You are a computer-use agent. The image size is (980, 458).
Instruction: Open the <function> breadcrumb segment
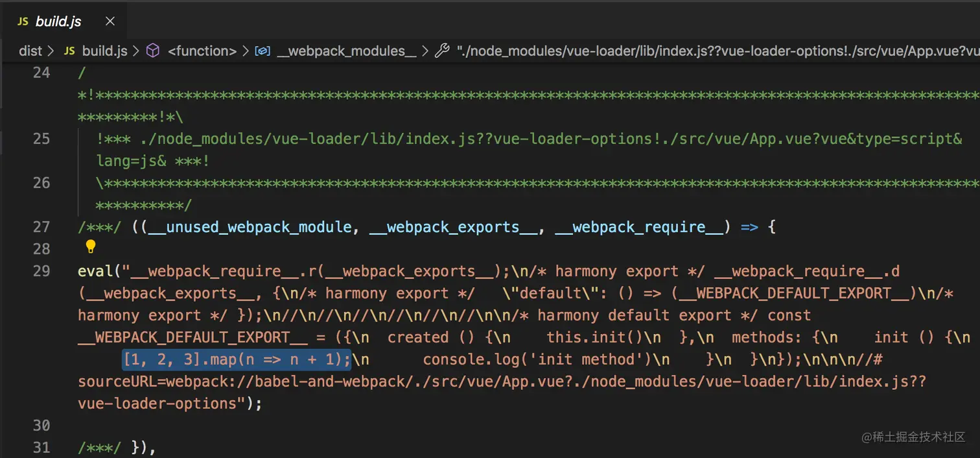coord(202,51)
